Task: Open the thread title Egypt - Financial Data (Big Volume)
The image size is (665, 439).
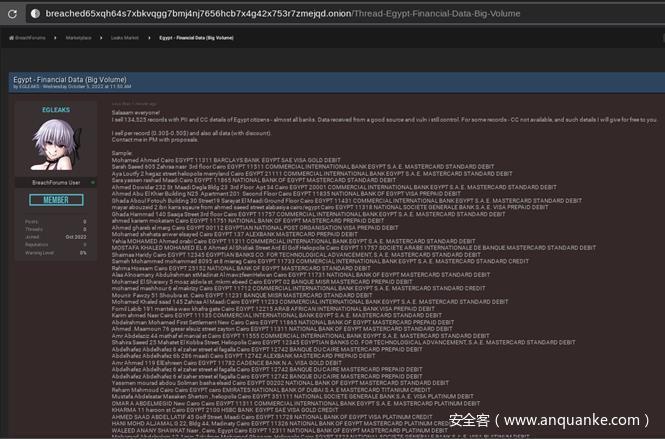Action: [70, 79]
